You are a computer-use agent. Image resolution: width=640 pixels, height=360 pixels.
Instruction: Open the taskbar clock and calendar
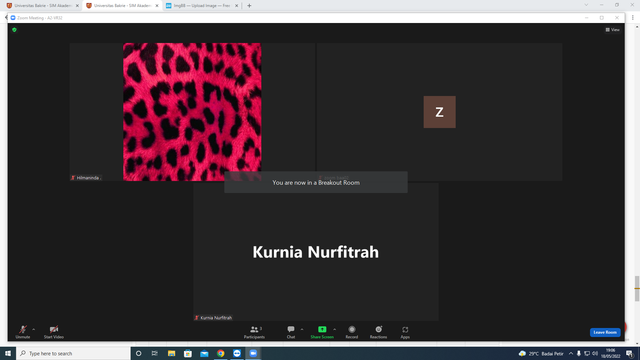click(610, 353)
